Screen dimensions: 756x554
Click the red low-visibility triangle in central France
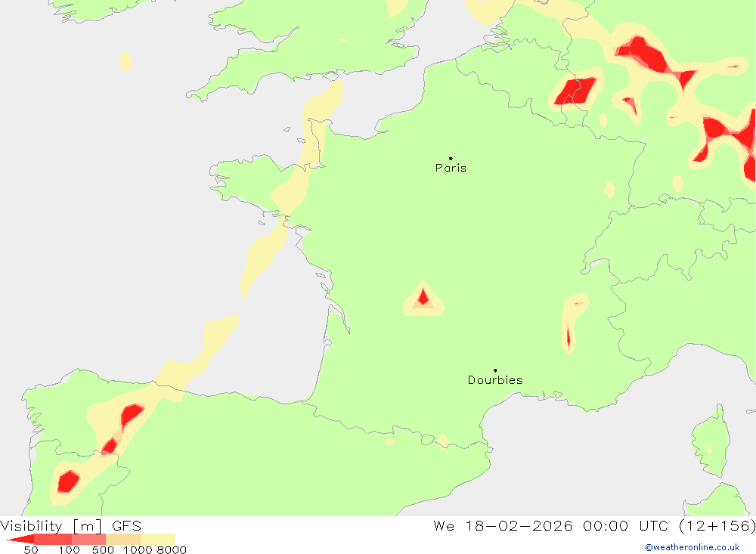(x=423, y=298)
